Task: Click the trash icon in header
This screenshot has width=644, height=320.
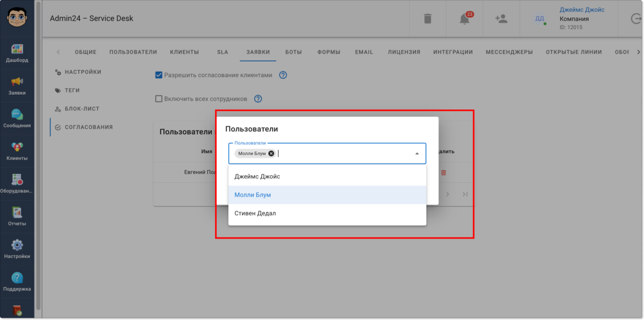Action: click(428, 19)
